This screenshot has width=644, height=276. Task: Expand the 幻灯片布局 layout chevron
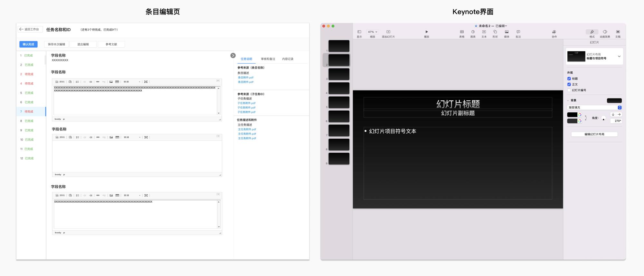pos(619,56)
